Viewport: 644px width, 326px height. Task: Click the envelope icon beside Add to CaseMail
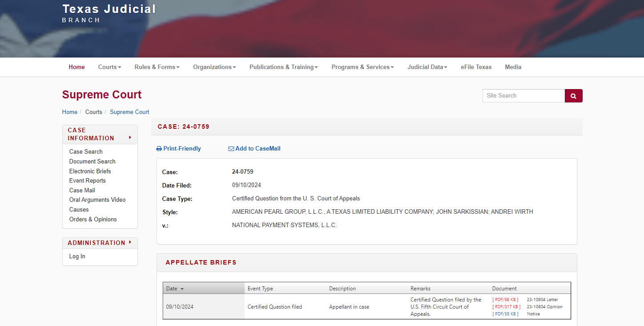pyautogui.click(x=231, y=149)
